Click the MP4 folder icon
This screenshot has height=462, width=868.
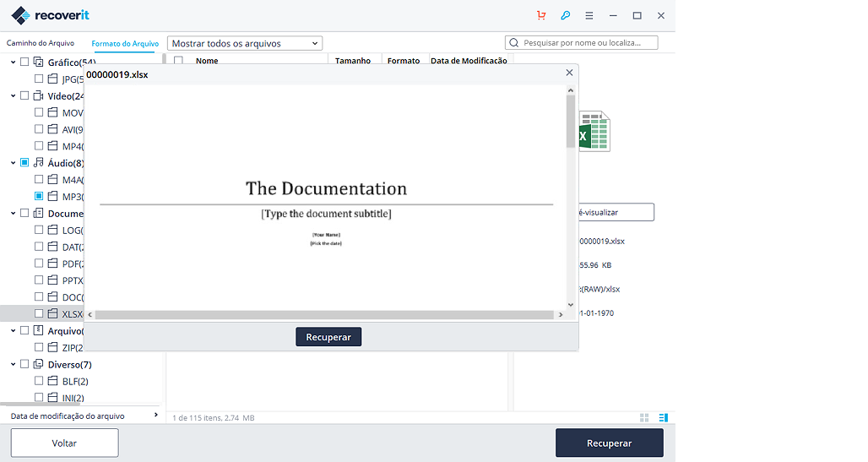pyautogui.click(x=52, y=145)
